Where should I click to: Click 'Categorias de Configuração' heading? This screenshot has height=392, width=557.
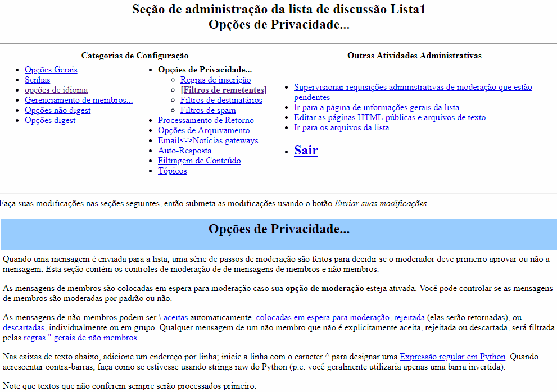135,56
